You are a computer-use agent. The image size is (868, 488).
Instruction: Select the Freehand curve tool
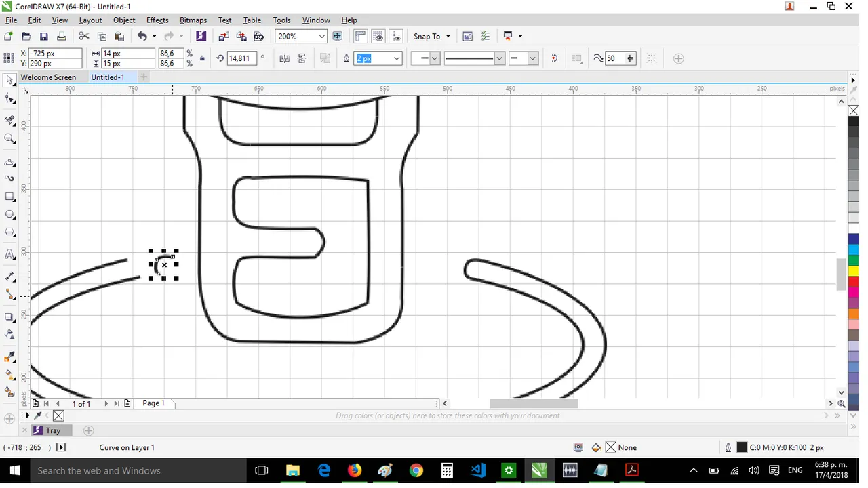click(x=9, y=163)
